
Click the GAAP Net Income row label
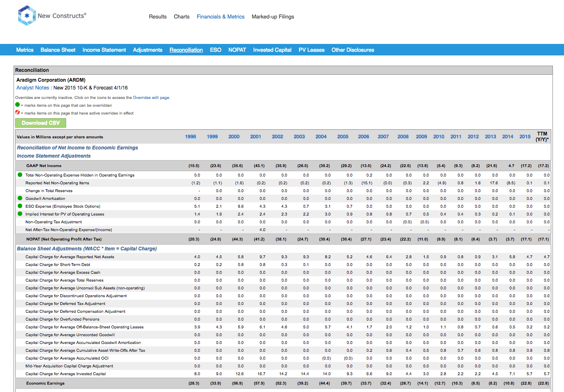(x=44, y=166)
